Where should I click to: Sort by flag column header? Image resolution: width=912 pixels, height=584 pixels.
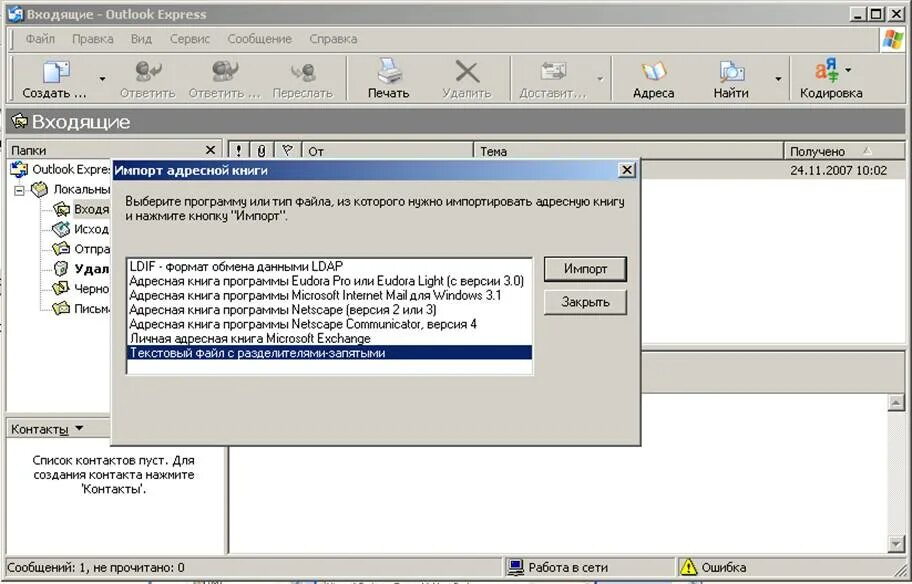287,151
